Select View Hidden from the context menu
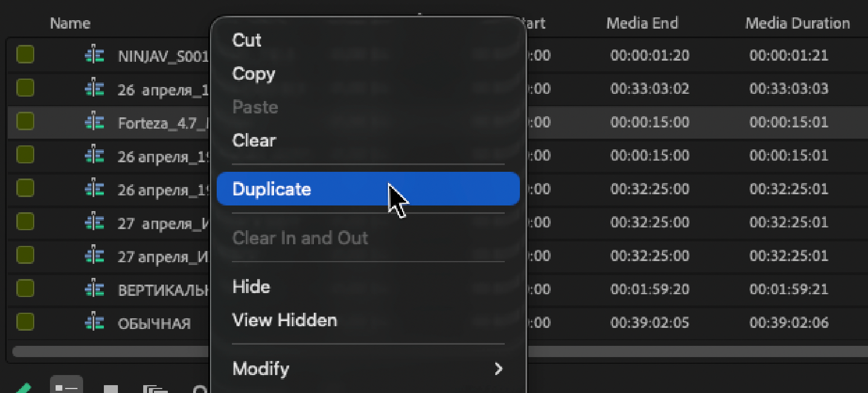Viewport: 868px width, 393px height. [x=284, y=320]
